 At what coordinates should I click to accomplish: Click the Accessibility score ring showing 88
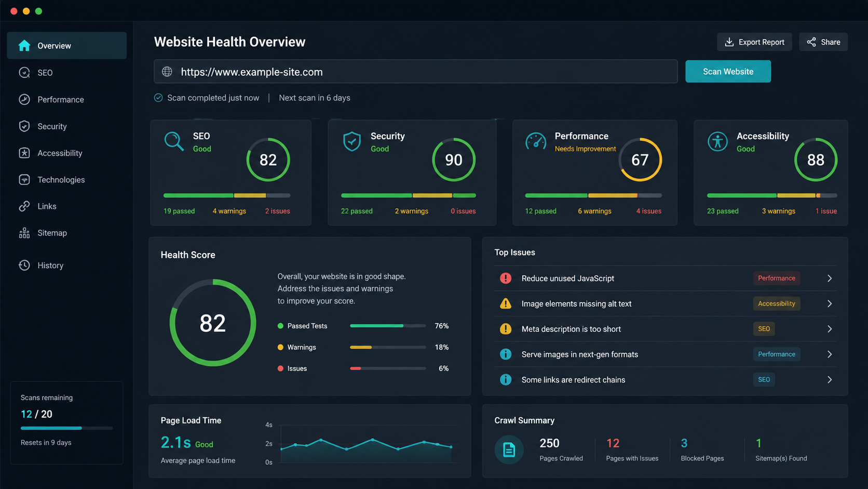816,160
